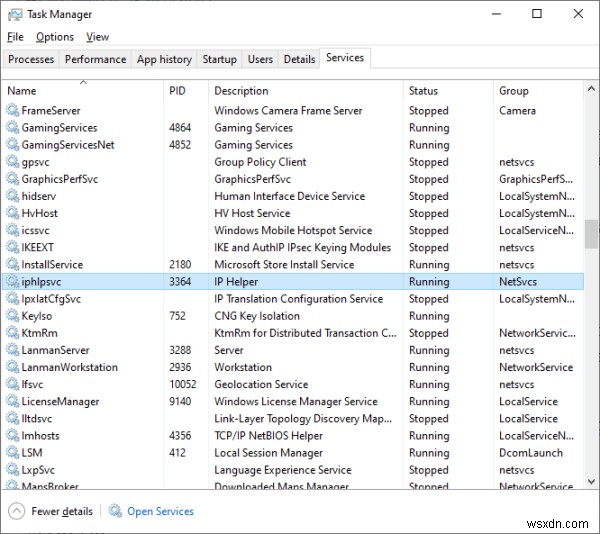The width and height of the screenshot is (600, 534).
Task: Click the Task Manager title bar icon
Action: tap(15, 15)
